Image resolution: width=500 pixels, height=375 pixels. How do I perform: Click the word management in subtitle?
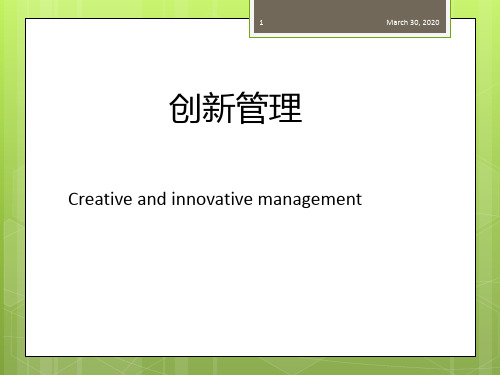[x=310, y=200]
